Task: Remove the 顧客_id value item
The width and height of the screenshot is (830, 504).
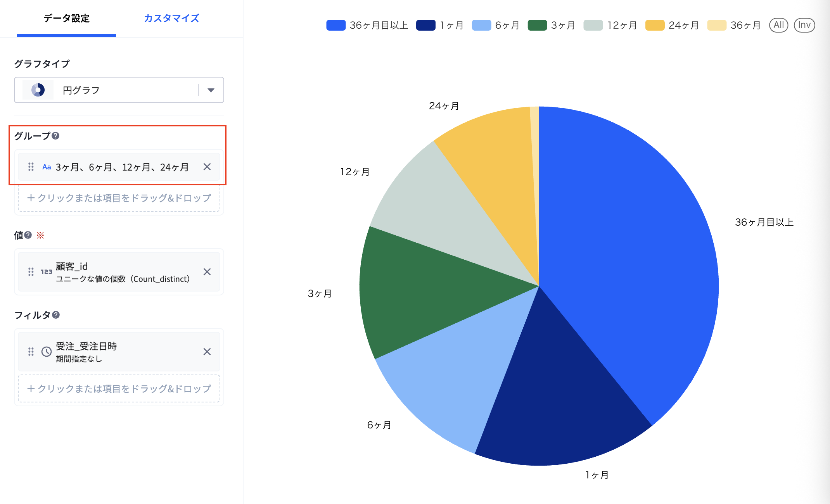Action: click(207, 272)
